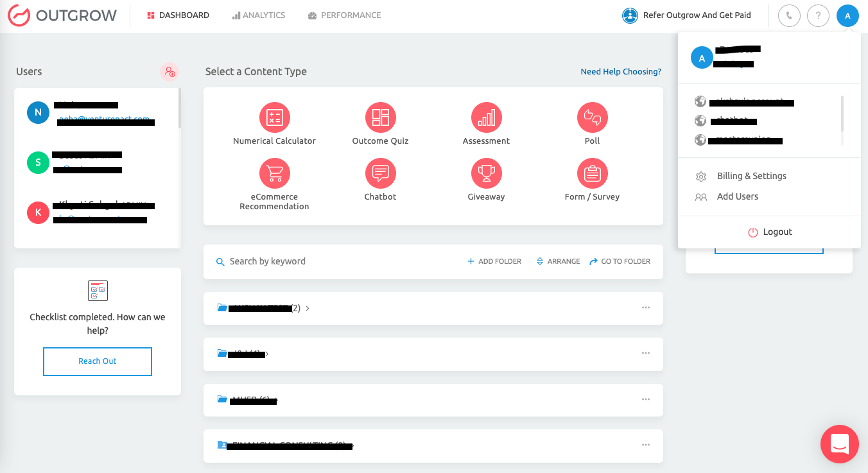
Task: Pick the Giveaway trophy icon
Action: point(487,173)
